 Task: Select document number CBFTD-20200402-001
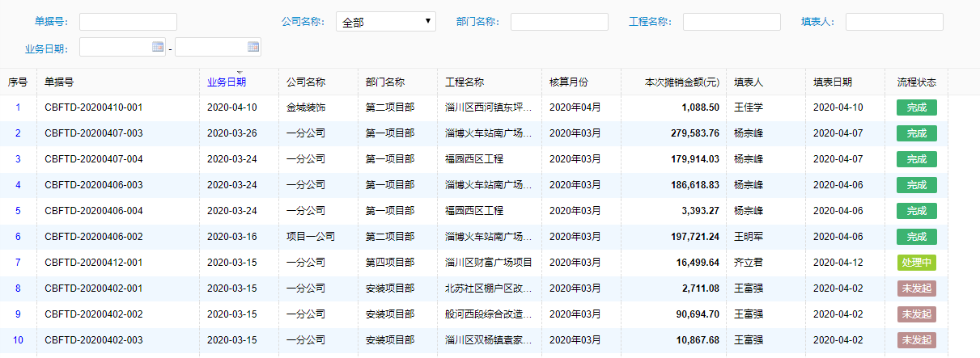(94, 289)
